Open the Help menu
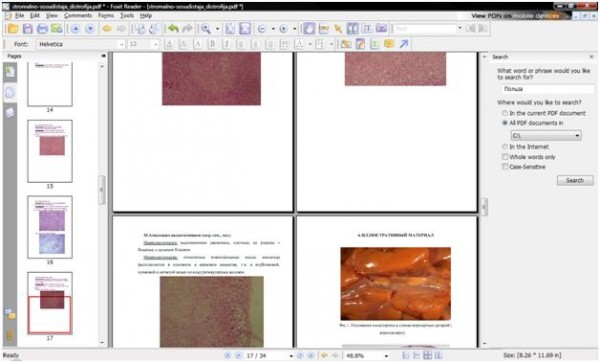This screenshot has width=600, height=363. pyautogui.click(x=146, y=16)
